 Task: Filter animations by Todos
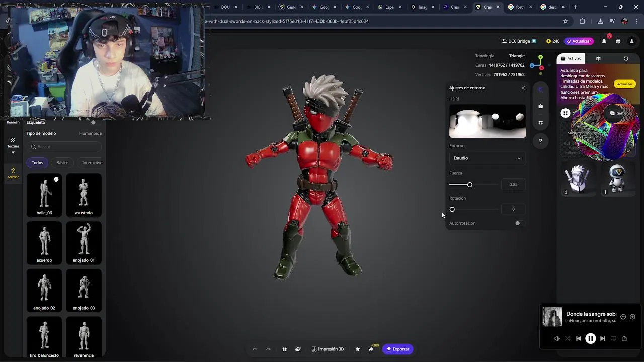[x=37, y=163]
